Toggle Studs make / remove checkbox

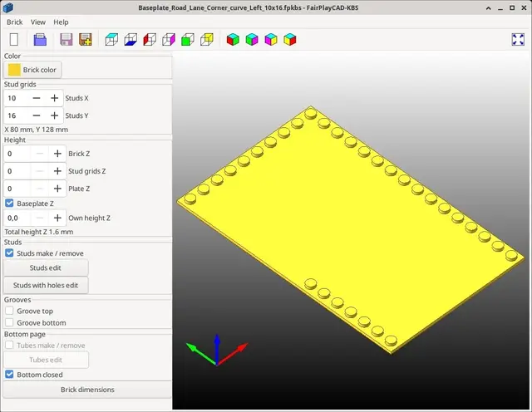[x=9, y=253]
